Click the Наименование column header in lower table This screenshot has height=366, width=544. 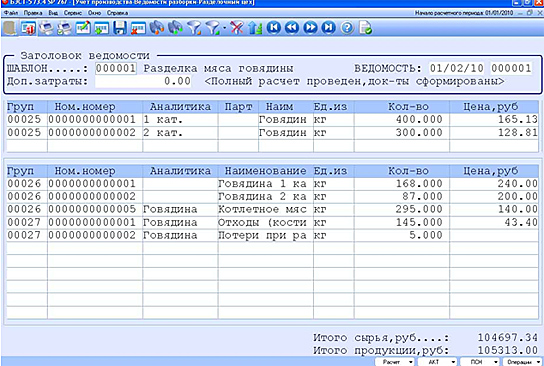266,171
